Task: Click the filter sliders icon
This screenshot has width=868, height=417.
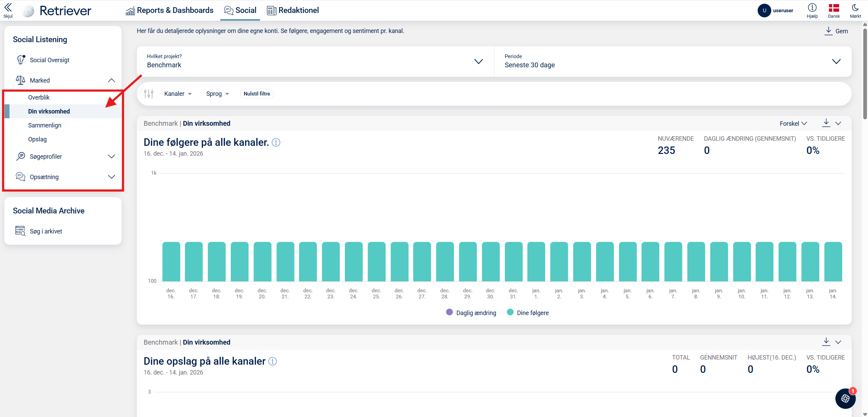Action: click(x=149, y=94)
